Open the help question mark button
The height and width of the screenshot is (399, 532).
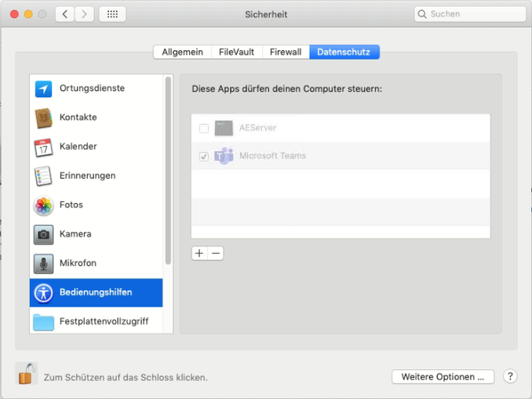click(510, 376)
